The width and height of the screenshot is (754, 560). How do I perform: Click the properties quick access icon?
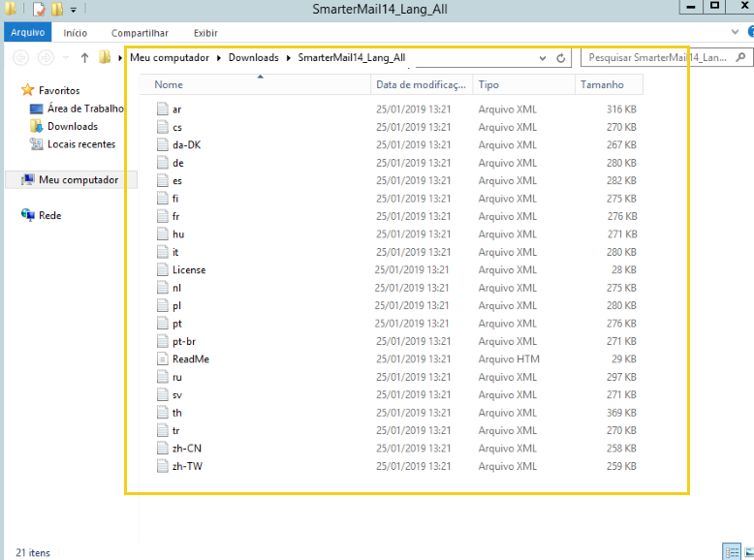39,9
